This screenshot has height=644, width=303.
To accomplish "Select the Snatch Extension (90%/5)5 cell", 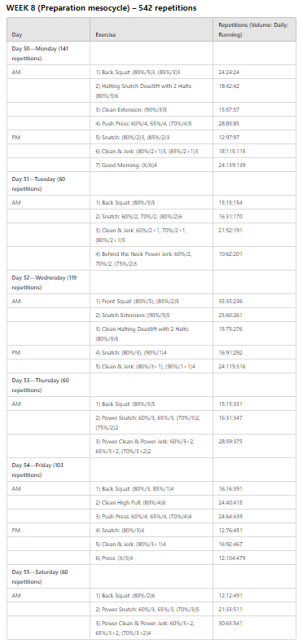I will coord(151,315).
